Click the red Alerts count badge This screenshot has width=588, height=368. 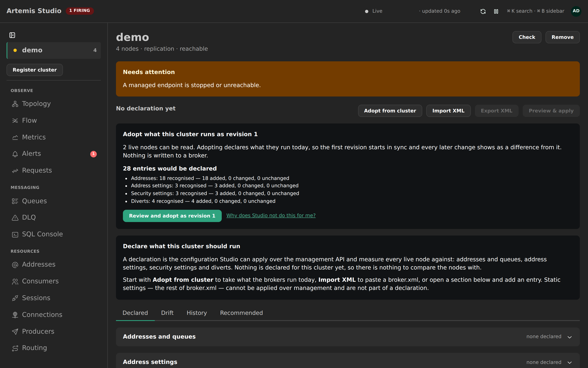click(93, 154)
